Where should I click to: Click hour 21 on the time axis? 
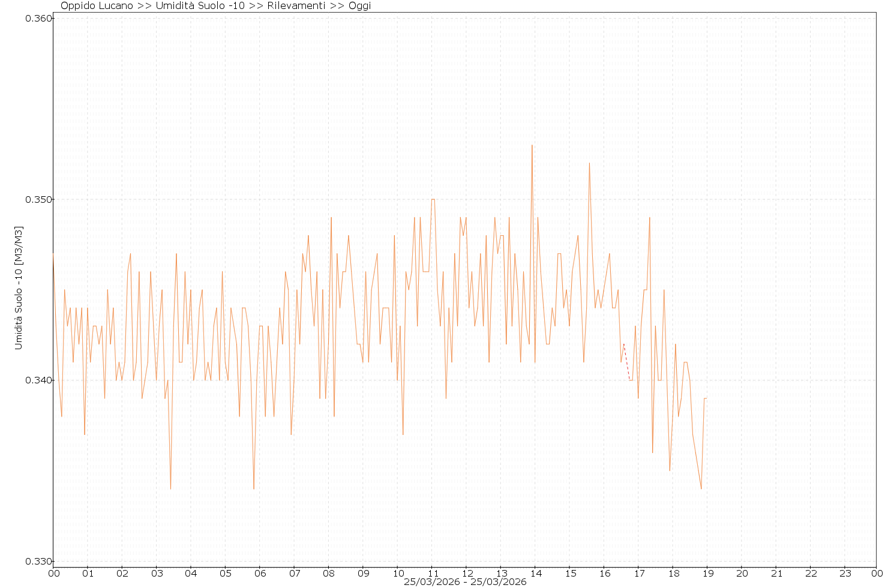click(776, 573)
